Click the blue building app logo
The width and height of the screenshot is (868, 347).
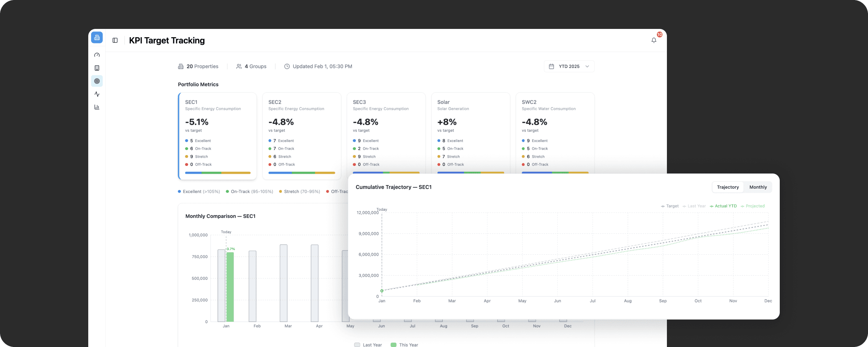97,38
